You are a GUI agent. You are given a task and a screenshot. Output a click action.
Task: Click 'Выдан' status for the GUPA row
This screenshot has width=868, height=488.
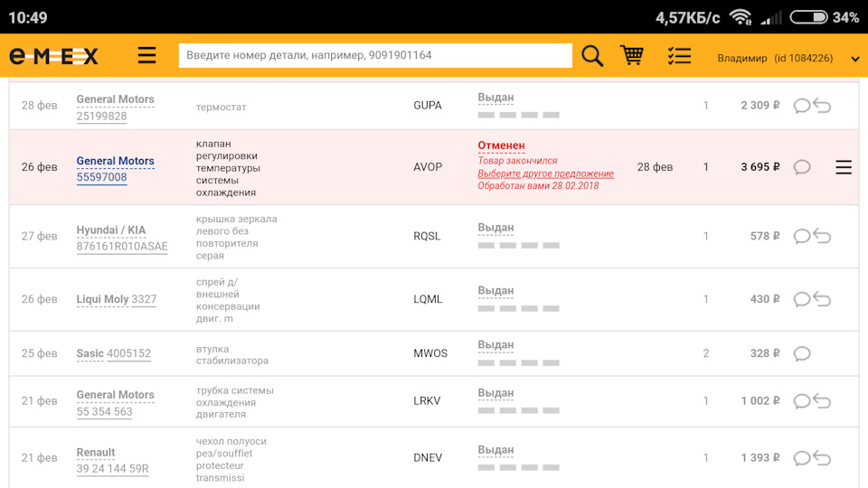[x=496, y=98]
